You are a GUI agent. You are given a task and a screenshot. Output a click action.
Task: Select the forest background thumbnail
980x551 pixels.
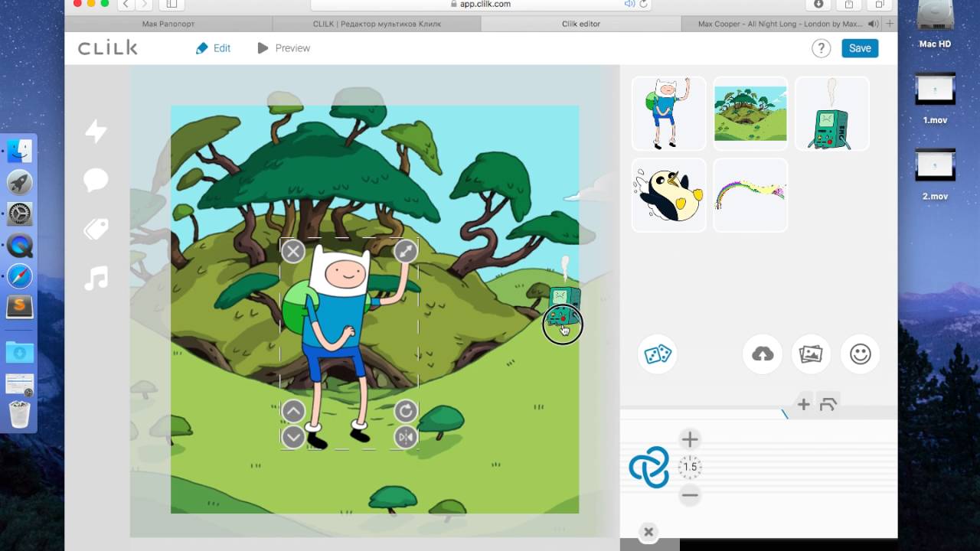tap(750, 113)
